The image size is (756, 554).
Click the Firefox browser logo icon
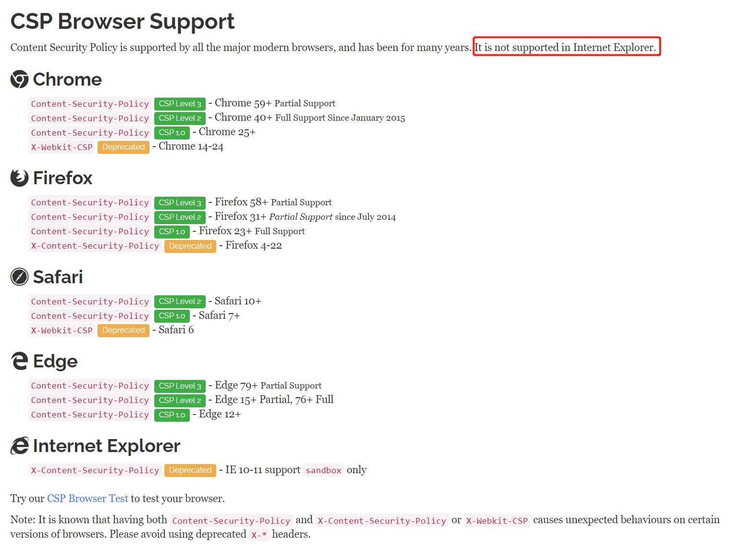20,178
